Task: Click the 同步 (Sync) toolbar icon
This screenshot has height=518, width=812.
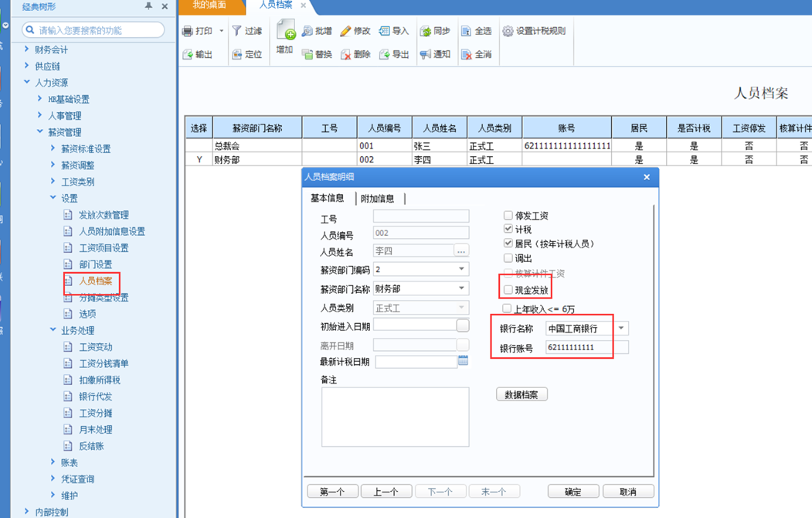Action: pos(425,32)
